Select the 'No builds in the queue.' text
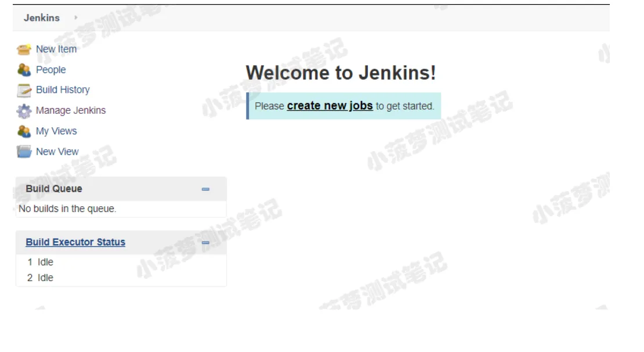Viewport: 644px width, 352px height. [67, 209]
